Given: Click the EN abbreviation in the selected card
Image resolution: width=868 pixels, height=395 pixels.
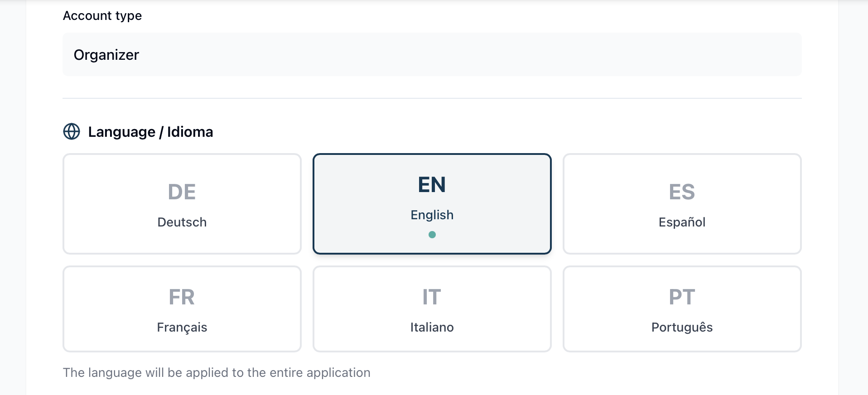Looking at the screenshot, I should 432,184.
